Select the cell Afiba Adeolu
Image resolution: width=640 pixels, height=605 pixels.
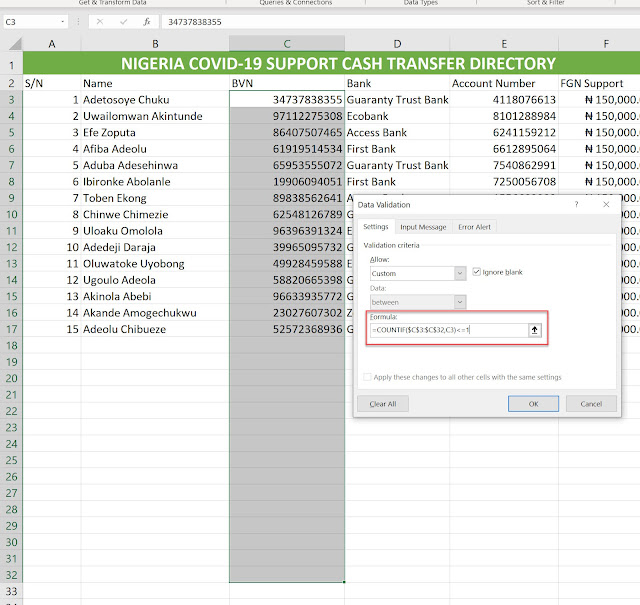(155, 149)
